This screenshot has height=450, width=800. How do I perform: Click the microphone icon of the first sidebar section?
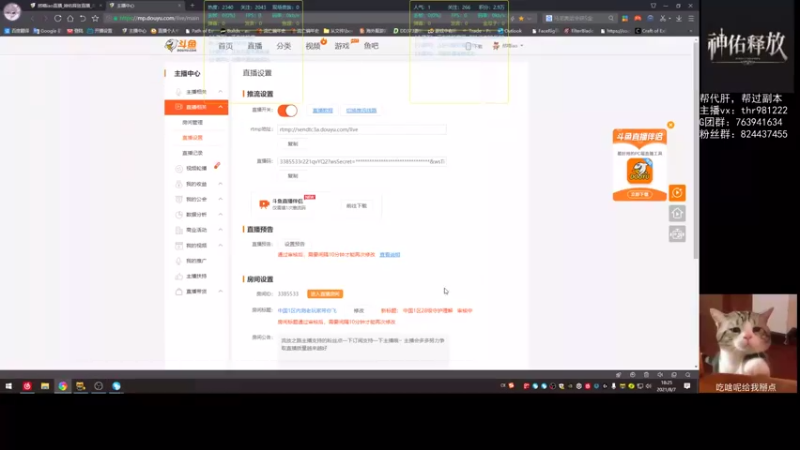(x=179, y=92)
